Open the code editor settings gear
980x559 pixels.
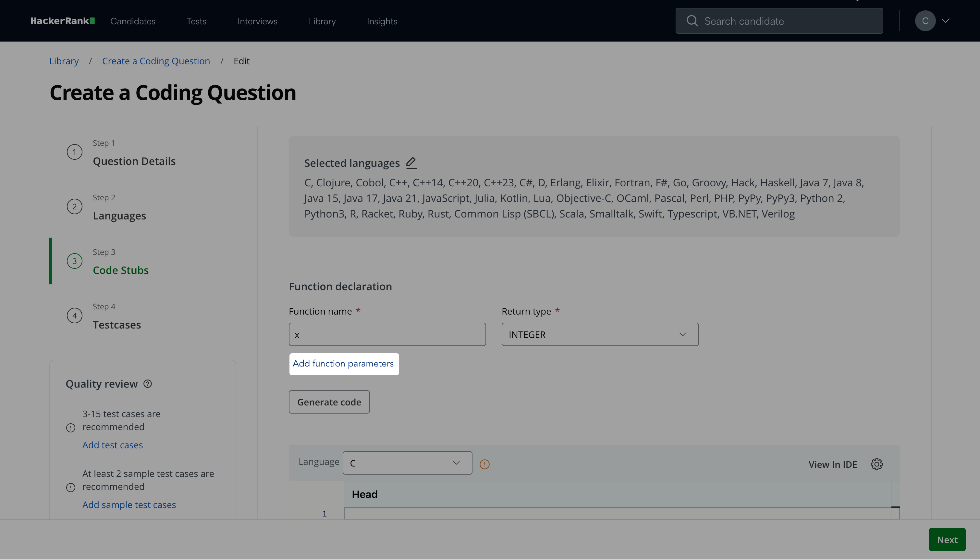(x=876, y=464)
